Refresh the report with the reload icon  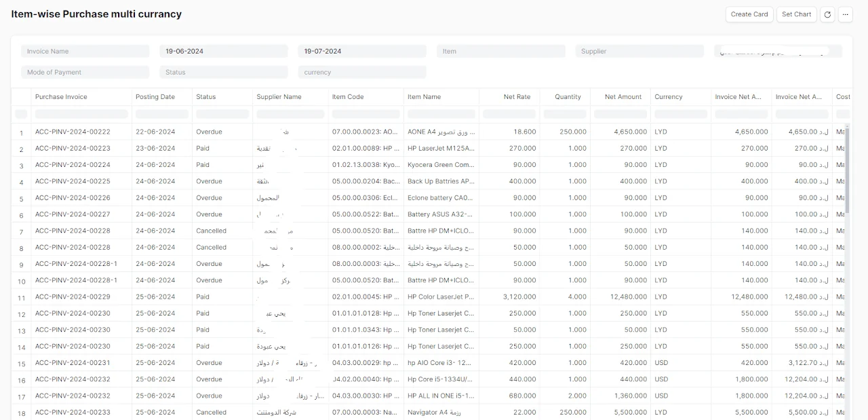(x=827, y=14)
